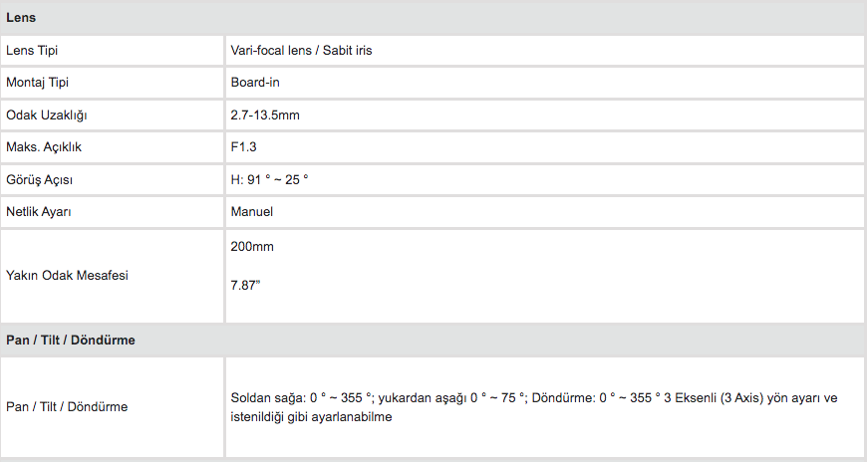Select the Netlik Ayarı label
Viewport: 868px width, 462px height.
38,212
